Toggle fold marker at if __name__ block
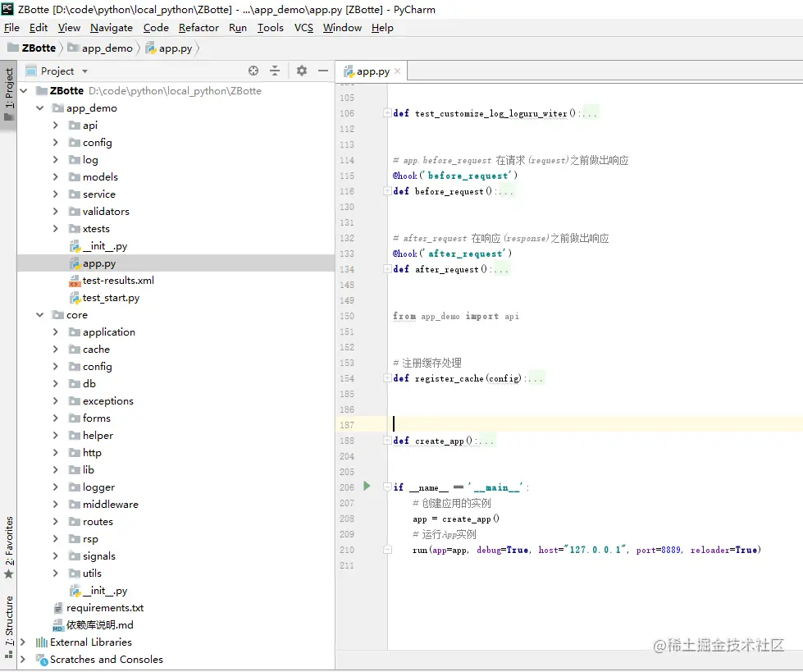 coord(388,487)
